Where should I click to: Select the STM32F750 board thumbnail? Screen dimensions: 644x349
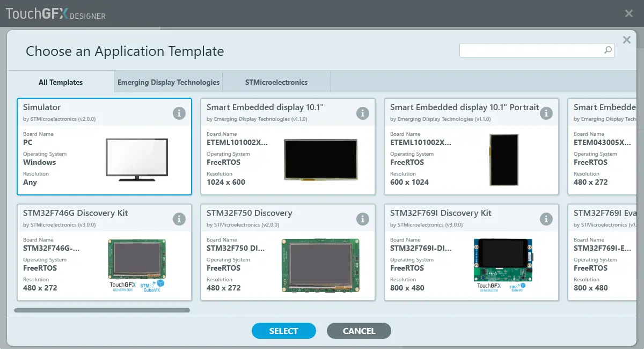[320, 265]
